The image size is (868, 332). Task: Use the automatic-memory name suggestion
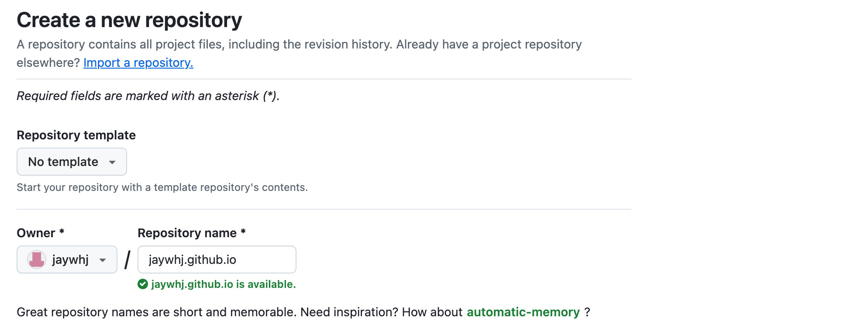(523, 312)
